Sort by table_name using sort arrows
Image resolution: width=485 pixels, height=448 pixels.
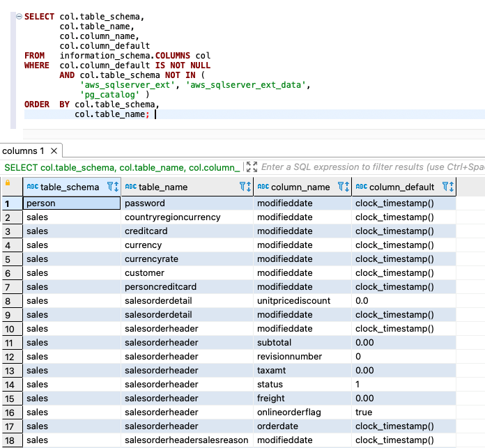[249, 187]
